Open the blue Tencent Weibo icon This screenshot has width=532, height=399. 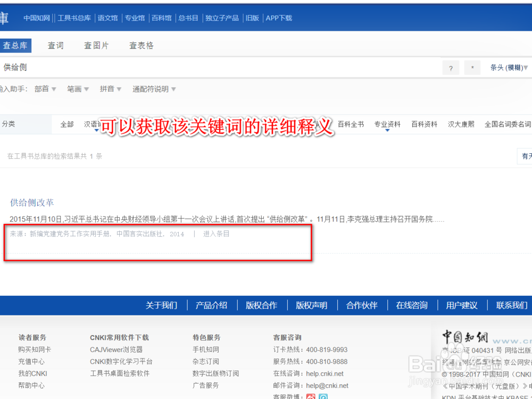pyautogui.click(x=323, y=397)
